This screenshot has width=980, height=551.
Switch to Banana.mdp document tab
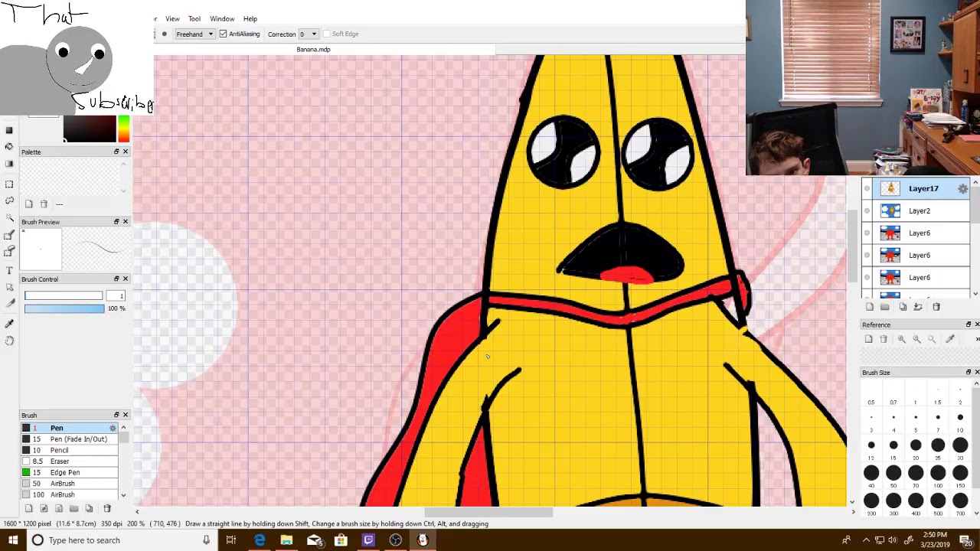313,49
